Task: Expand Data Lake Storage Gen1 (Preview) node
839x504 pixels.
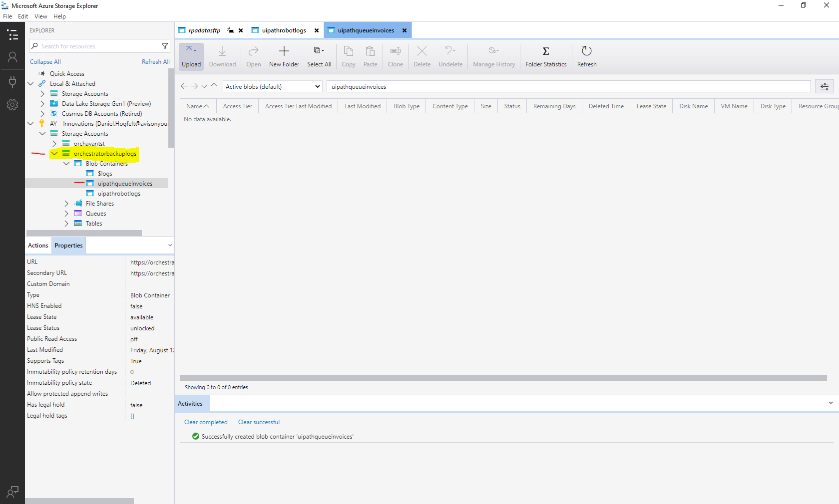Action: pos(42,103)
